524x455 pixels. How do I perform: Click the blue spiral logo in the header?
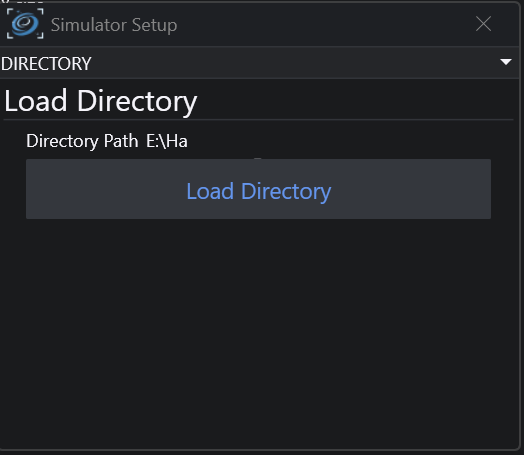coord(25,24)
